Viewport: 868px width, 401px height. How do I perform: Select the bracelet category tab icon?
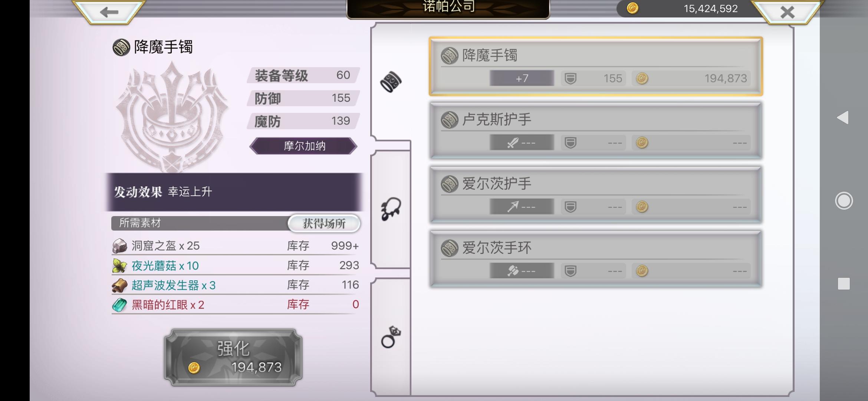click(x=391, y=82)
